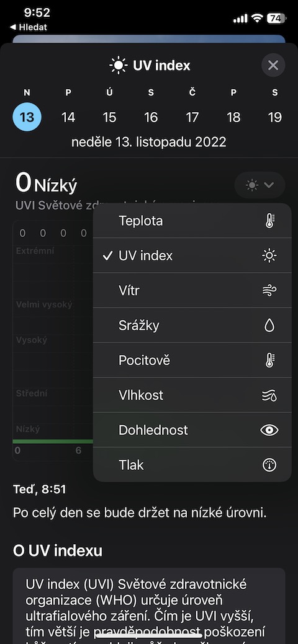Go back via Hledat link

coord(29,27)
